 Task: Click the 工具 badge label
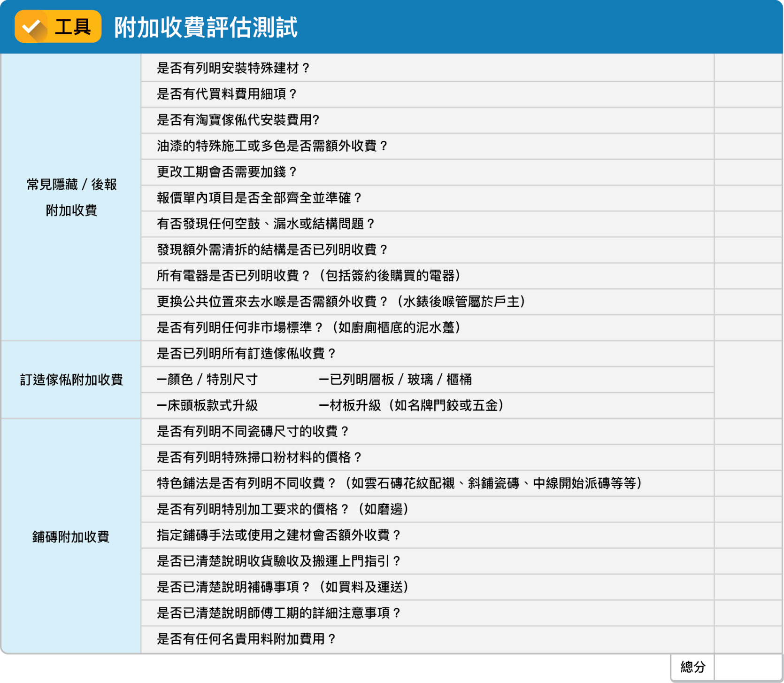pyautogui.click(x=73, y=27)
